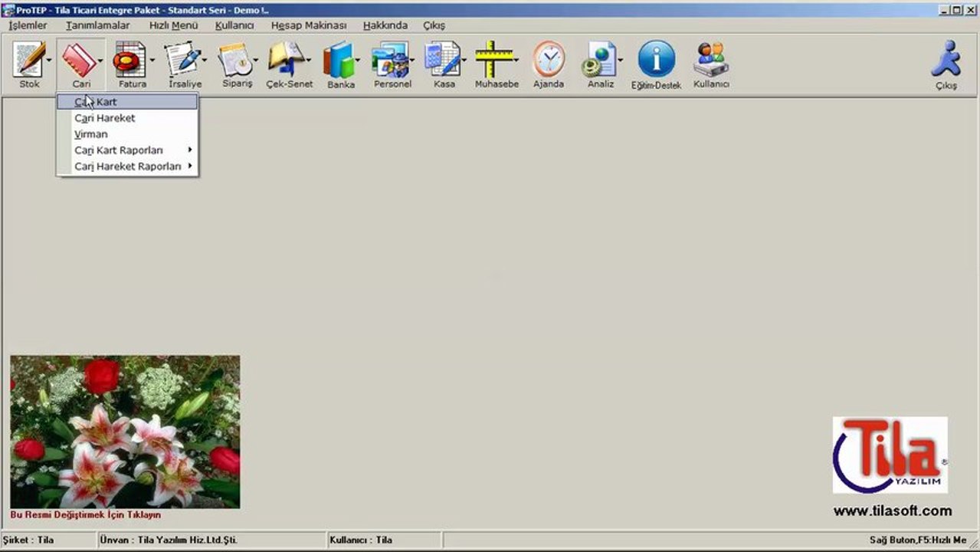Viewport: 980px width, 552px height.
Task: Click 'Bu Resmi Değiştirmek İçin Tıklayın' link
Action: pos(86,515)
